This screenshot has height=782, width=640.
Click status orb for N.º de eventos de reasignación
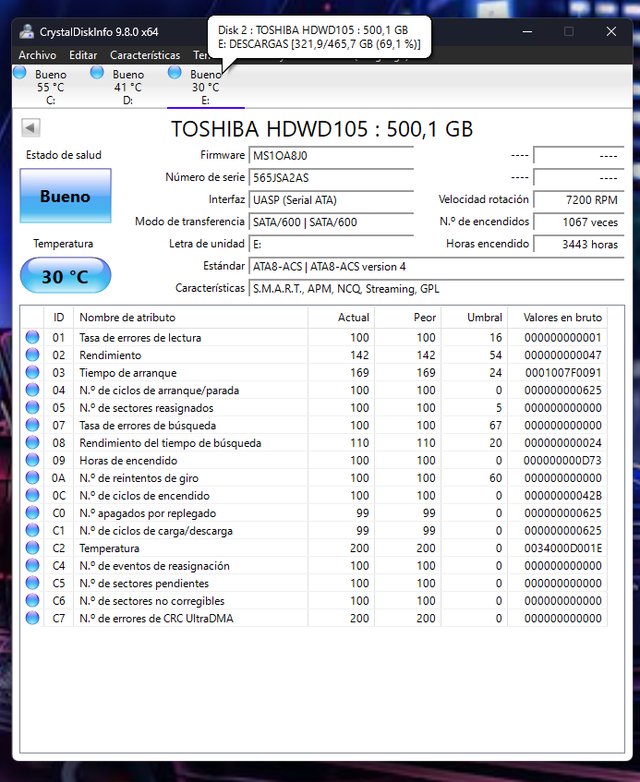tap(32, 565)
